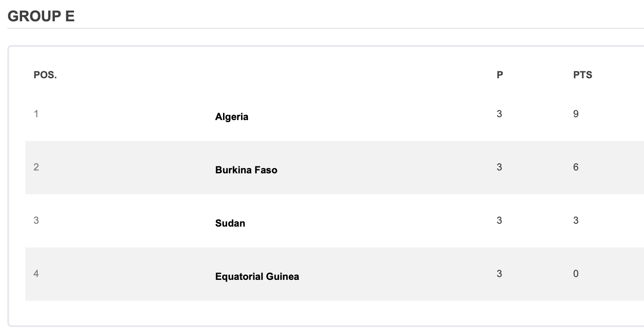This screenshot has height=336, width=644.
Task: Select position number 4 in the table
Action: [36, 274]
